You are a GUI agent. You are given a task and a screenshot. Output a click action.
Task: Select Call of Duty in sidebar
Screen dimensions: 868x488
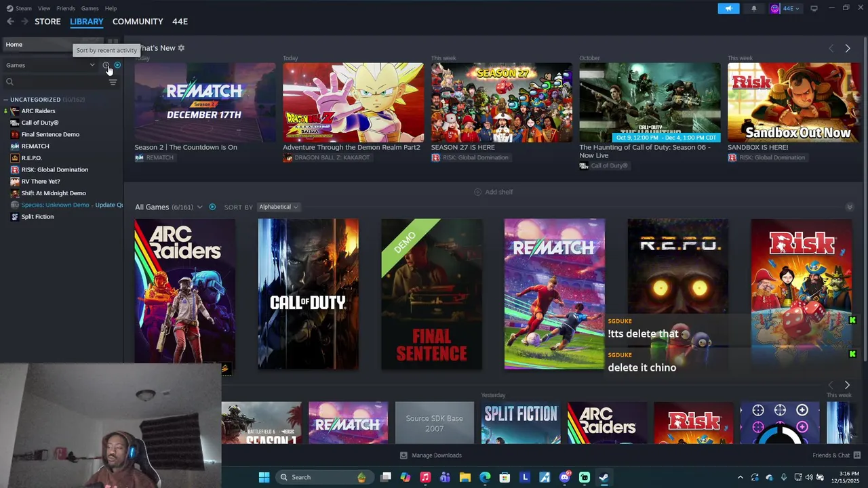[40, 123]
